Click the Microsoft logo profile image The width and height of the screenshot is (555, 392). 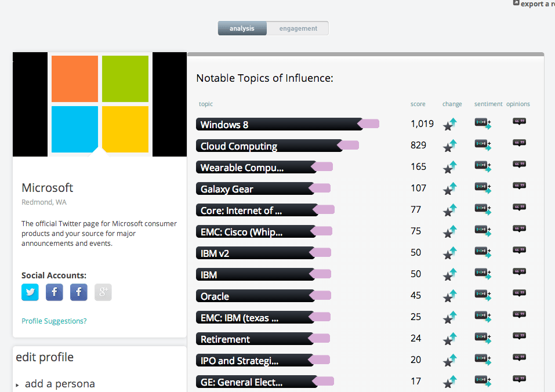pyautogui.click(x=100, y=104)
